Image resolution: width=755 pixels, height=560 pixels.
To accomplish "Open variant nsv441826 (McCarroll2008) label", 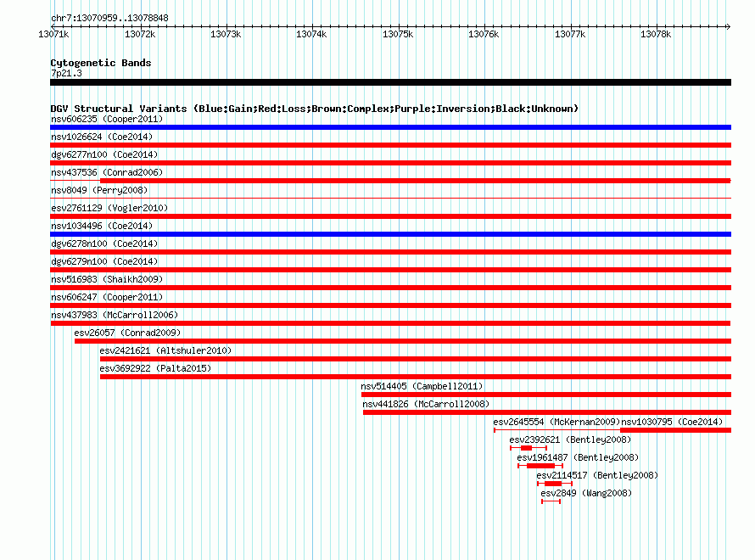I will (426, 404).
